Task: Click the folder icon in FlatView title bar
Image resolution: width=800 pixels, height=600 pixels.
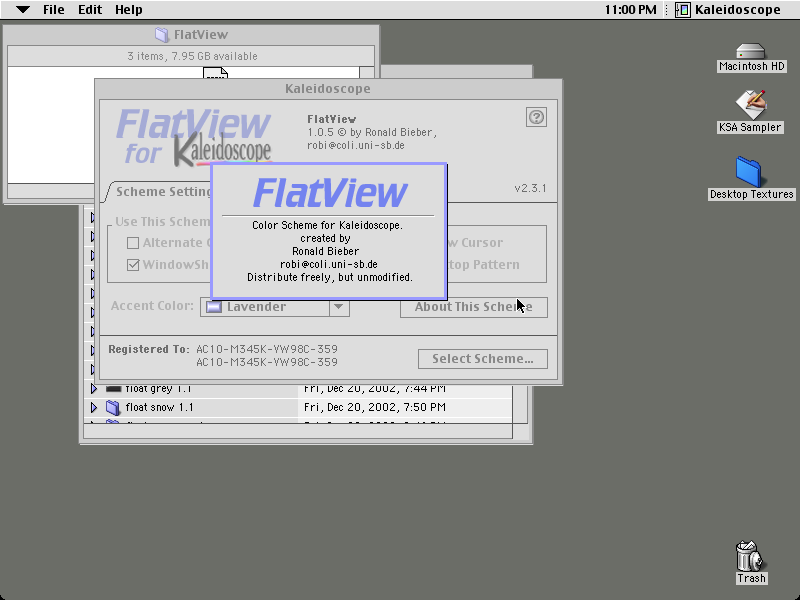Action: [162, 35]
